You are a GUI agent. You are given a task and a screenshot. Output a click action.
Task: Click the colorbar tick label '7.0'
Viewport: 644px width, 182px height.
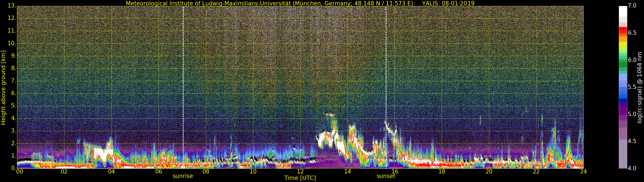click(632, 6)
